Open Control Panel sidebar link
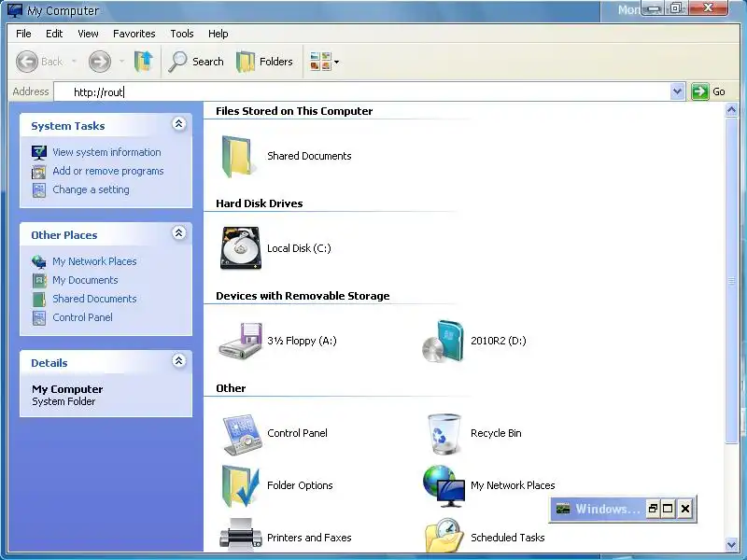 [x=82, y=317]
